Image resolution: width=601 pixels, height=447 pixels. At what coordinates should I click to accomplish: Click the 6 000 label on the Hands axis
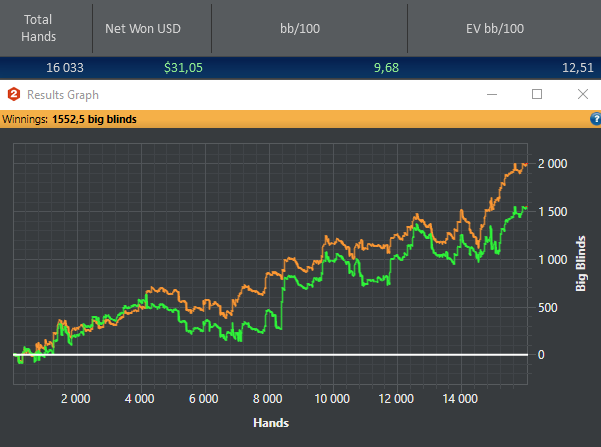pos(204,399)
